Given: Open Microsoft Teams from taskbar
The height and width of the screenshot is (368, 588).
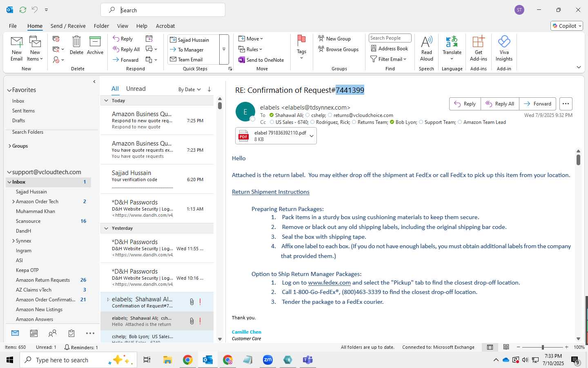Looking at the screenshot, I should (x=307, y=360).
